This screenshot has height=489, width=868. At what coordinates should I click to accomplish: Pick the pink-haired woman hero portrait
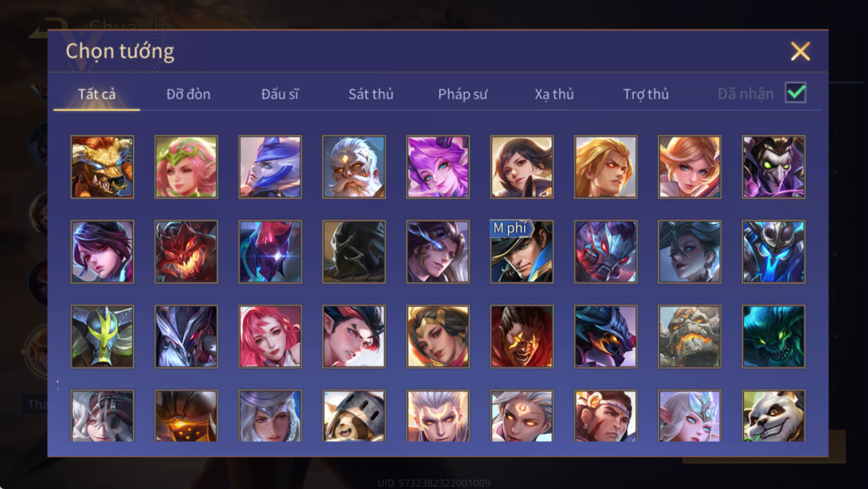270,336
